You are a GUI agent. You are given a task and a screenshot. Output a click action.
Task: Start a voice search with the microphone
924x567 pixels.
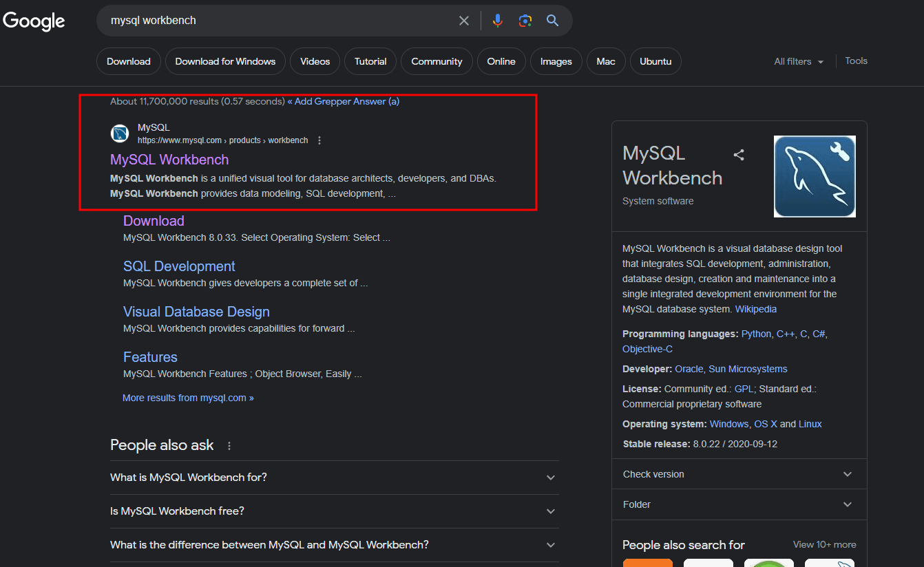pos(498,21)
